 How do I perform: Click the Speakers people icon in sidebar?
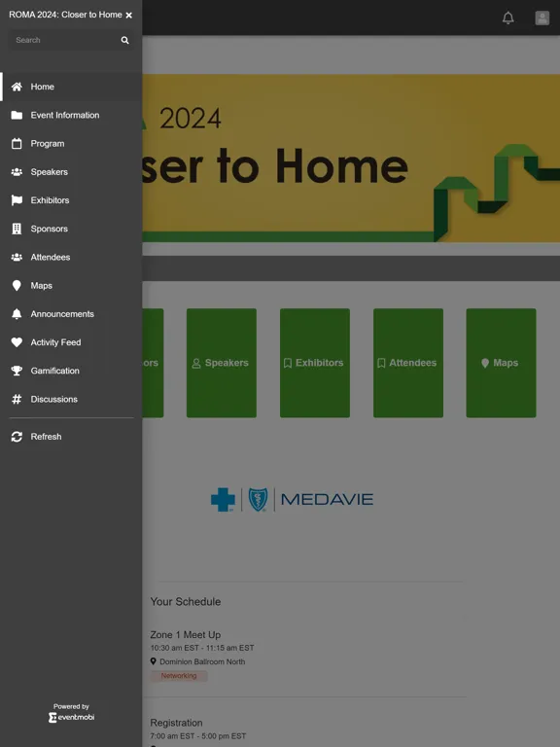(x=17, y=172)
